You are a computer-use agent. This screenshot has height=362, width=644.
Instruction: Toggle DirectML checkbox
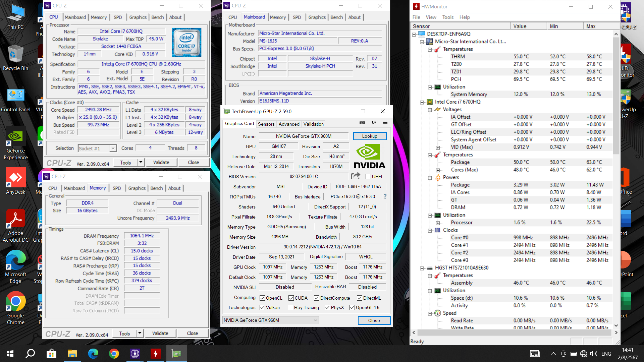pos(359,298)
